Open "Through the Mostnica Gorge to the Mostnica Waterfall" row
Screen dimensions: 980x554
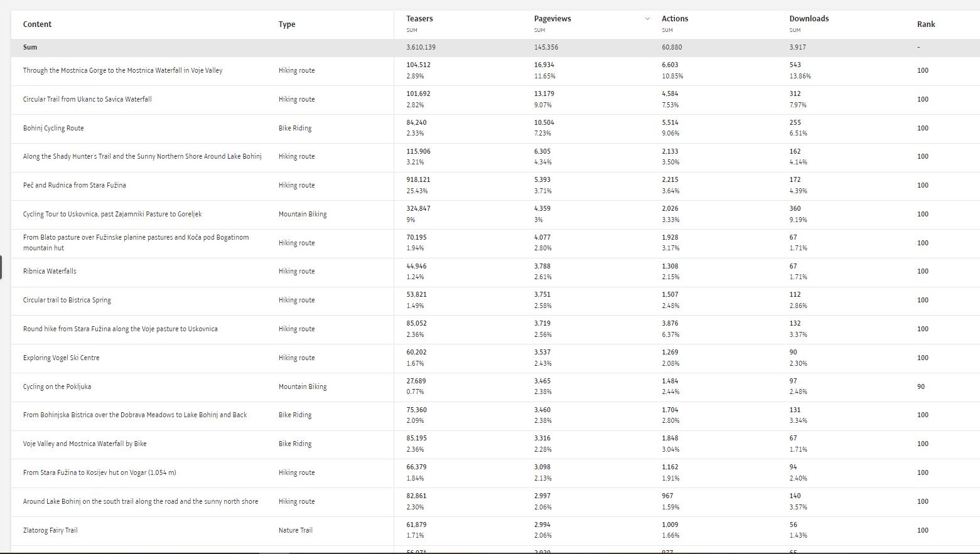pyautogui.click(x=122, y=70)
